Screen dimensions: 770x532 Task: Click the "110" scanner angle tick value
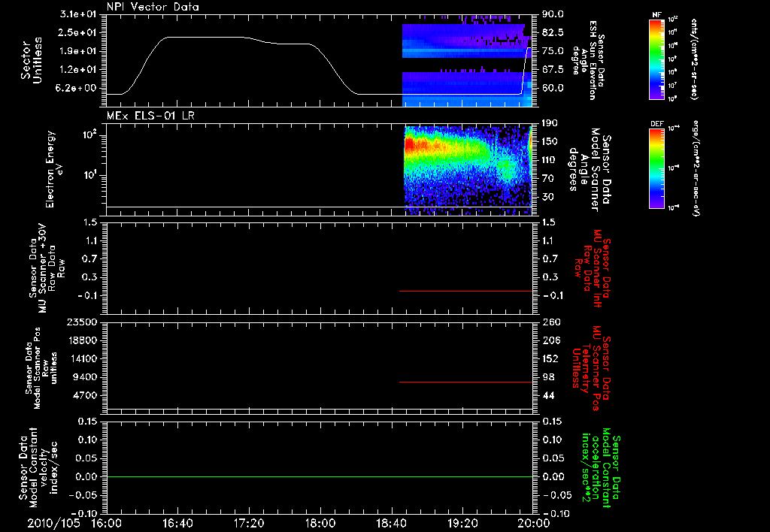point(550,159)
